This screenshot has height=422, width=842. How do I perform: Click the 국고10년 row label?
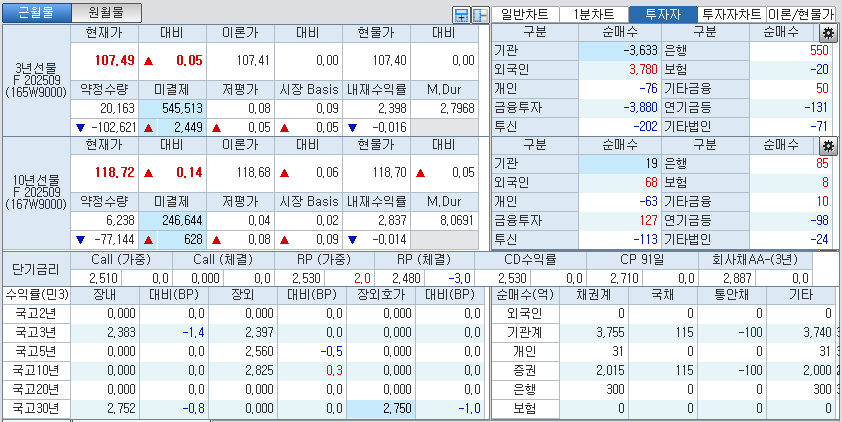tap(36, 370)
